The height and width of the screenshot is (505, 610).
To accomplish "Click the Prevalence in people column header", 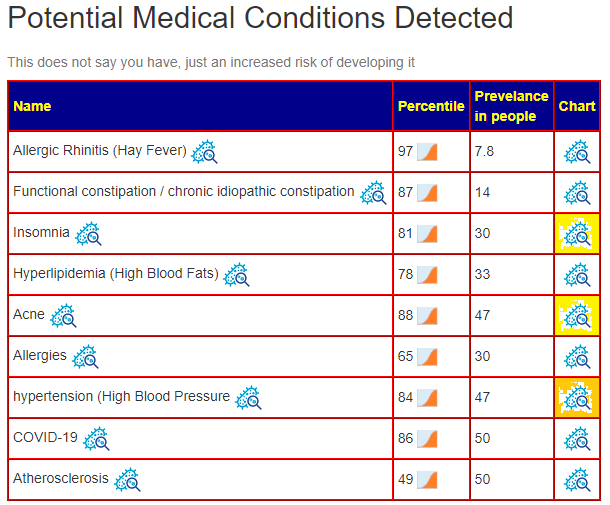I will tap(511, 106).
